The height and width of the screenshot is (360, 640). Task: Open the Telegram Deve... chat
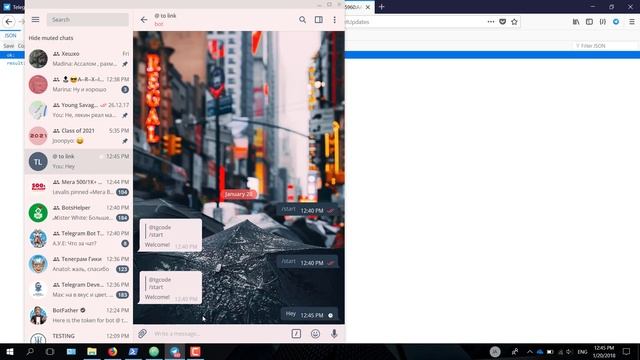click(79, 290)
